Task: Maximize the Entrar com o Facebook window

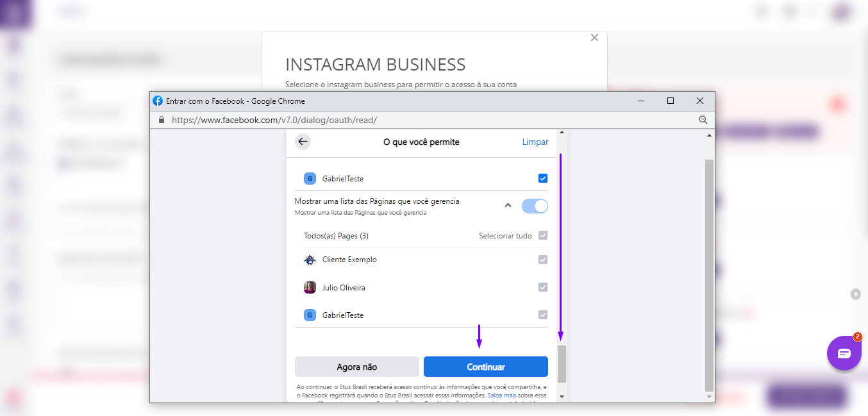Action: [x=671, y=101]
